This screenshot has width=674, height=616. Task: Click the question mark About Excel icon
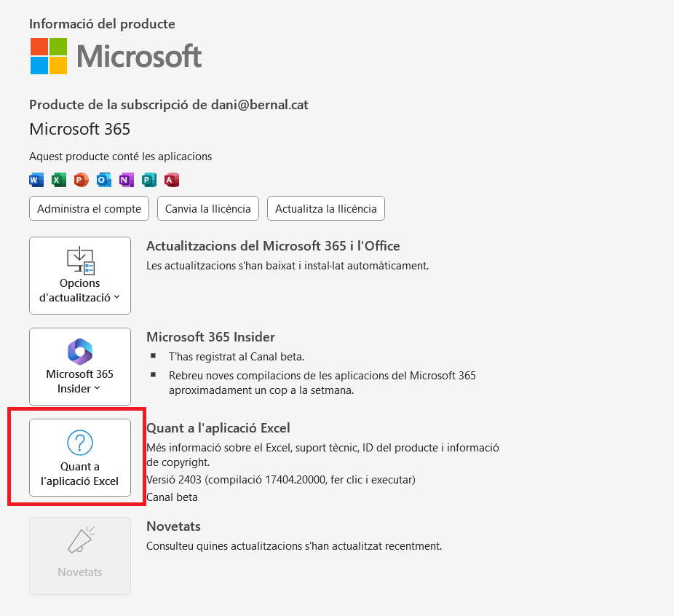[80, 442]
